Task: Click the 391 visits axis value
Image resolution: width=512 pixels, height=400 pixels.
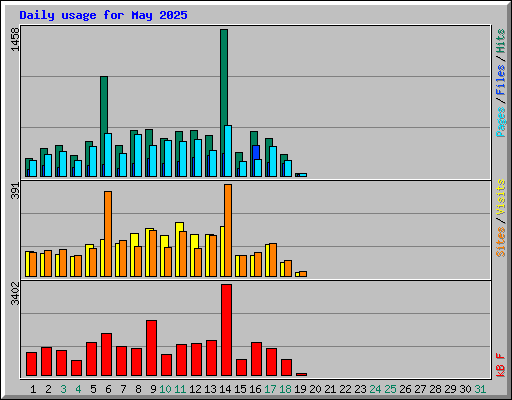Action: (x=15, y=191)
